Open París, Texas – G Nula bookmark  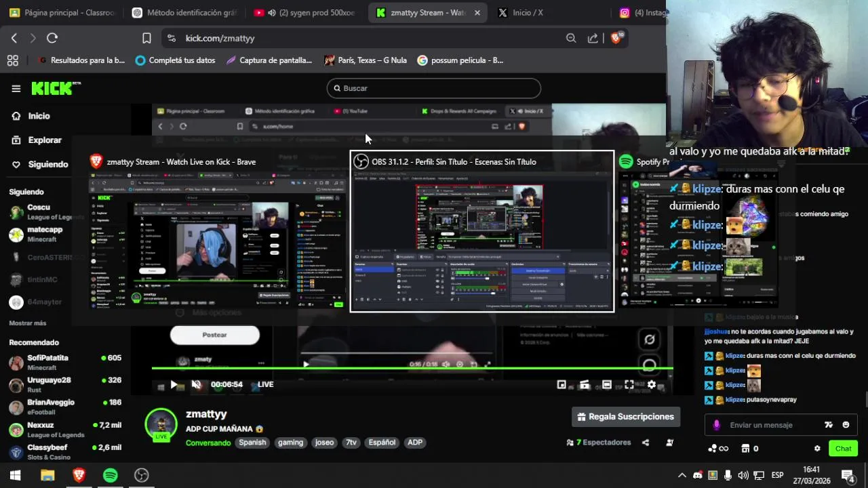click(366, 60)
